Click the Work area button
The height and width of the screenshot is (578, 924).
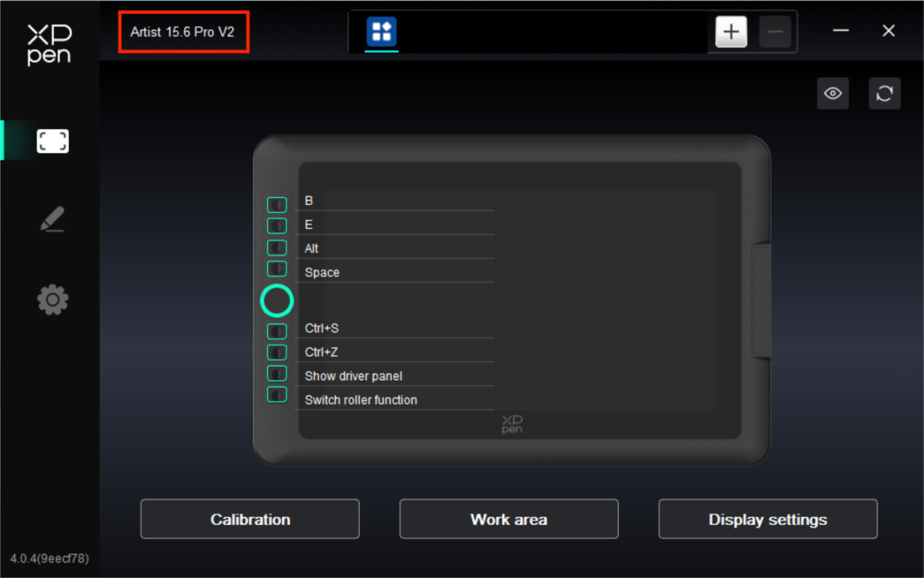click(509, 519)
